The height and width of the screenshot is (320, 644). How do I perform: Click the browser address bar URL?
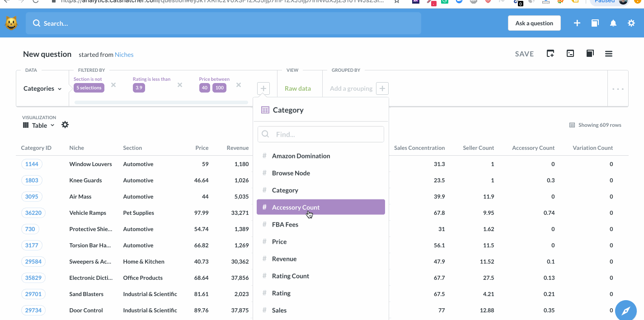click(222, 1)
